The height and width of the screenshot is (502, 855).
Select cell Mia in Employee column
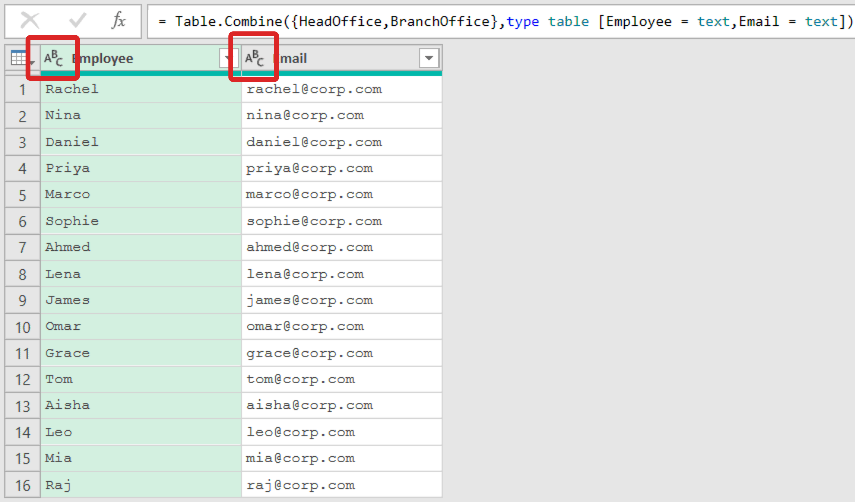tap(141, 459)
